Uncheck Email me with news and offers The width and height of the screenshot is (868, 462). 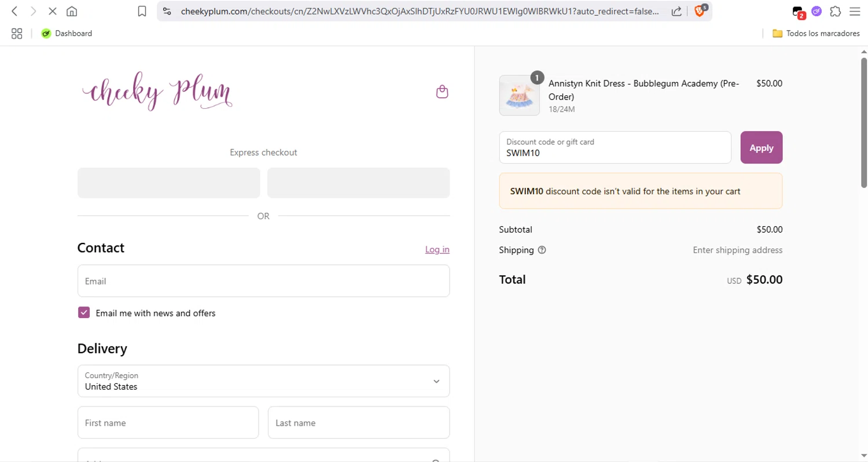click(84, 313)
